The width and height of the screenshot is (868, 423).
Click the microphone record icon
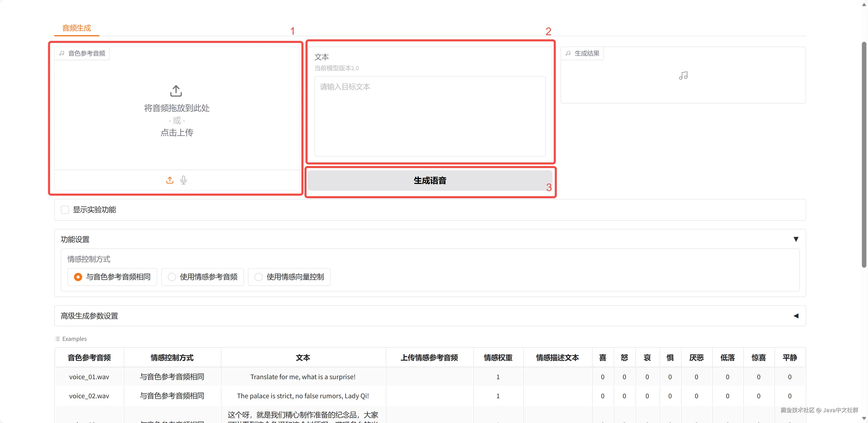pos(183,180)
